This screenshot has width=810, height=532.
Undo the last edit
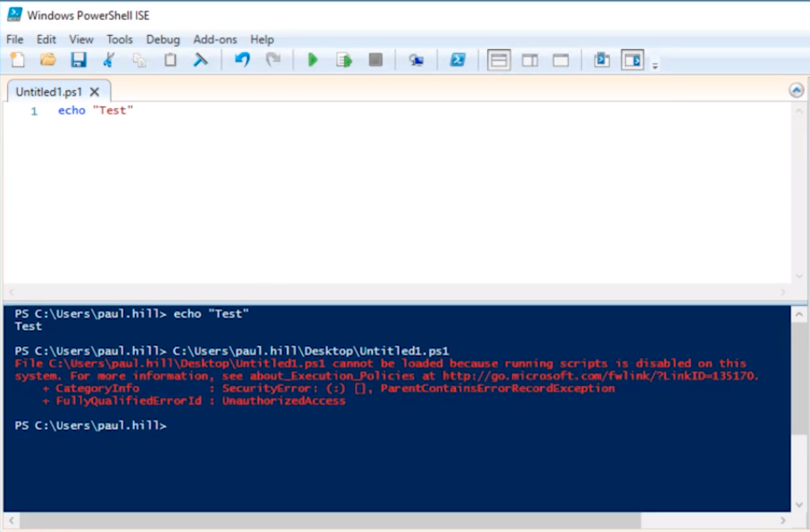(x=242, y=60)
